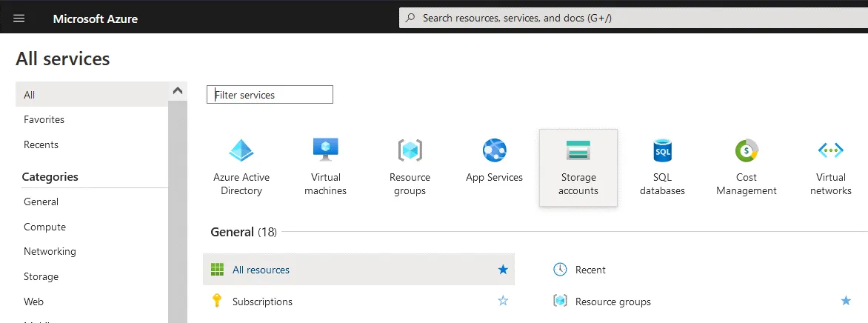Image resolution: width=868 pixels, height=323 pixels.
Task: Open SQL databases icon
Action: click(662, 151)
